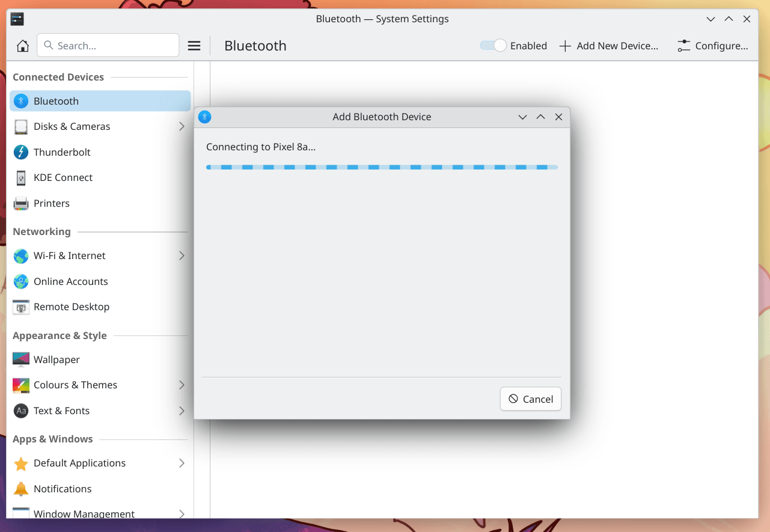This screenshot has width=770, height=532.
Task: Open Disks & Cameras settings
Action: [22, 126]
